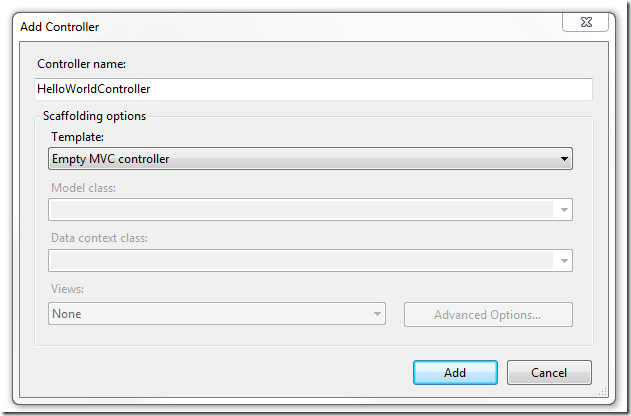
Task: Click the Scaffolding options group heading
Action: (x=94, y=116)
